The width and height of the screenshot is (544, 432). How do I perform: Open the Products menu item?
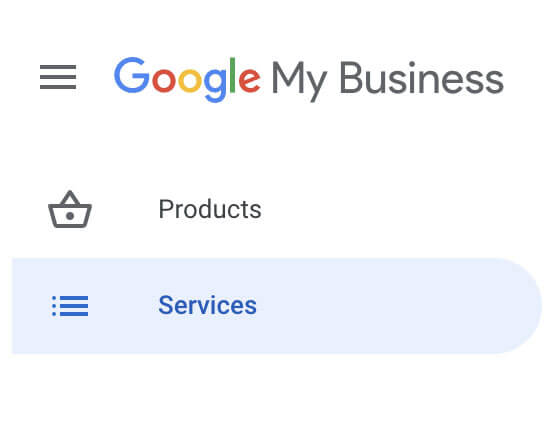click(x=210, y=209)
